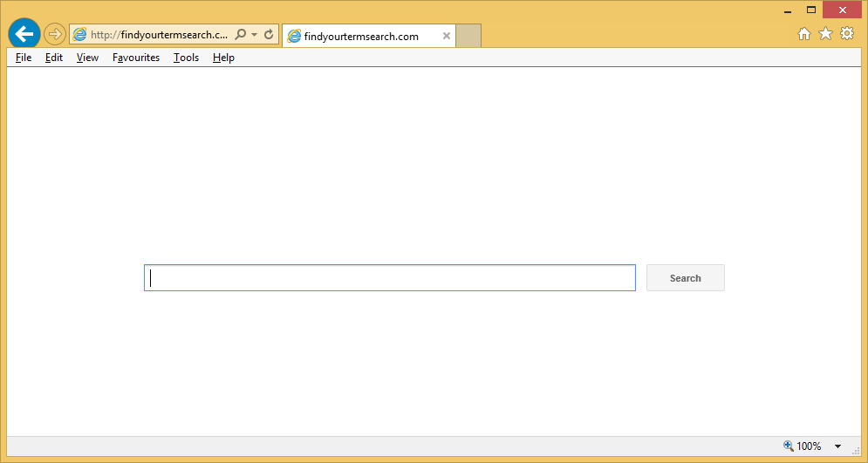Open the File menu

tap(24, 58)
